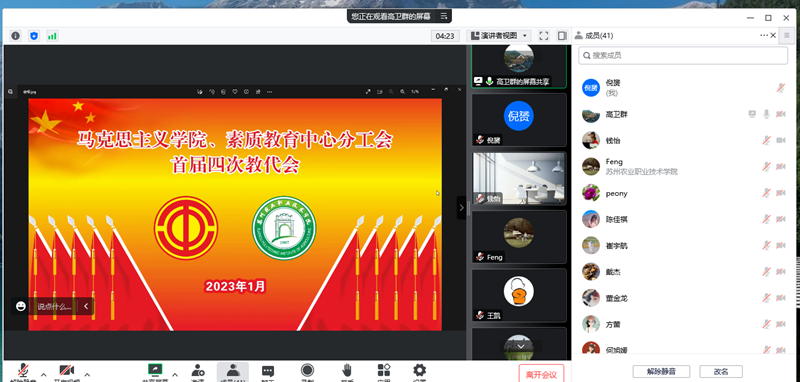The image size is (800, 382).
Task: Toggle full screen mode icon
Action: pos(544,36)
